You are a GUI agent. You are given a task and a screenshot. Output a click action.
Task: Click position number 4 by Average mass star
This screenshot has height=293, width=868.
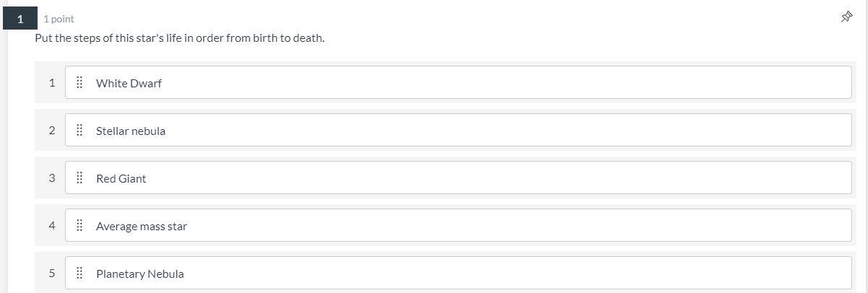tap(52, 226)
